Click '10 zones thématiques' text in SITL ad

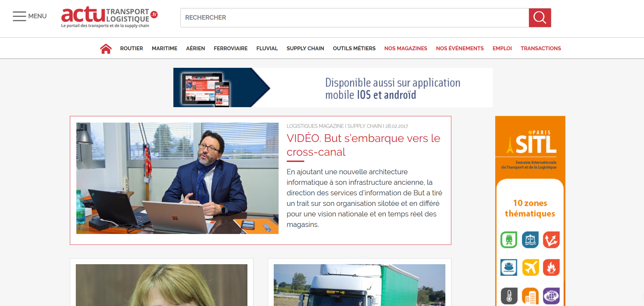530,208
